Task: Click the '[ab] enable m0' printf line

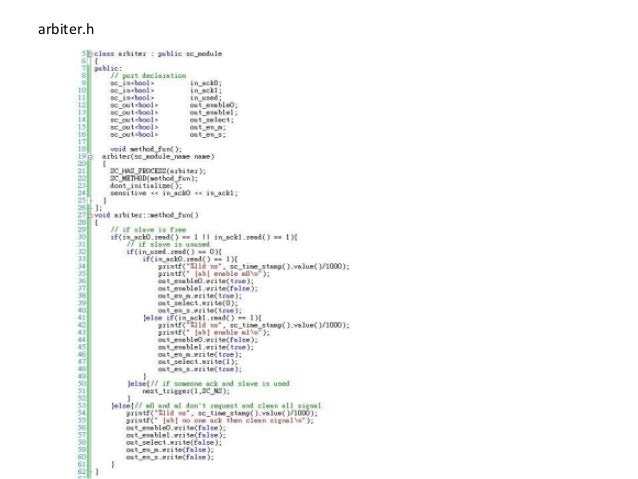Action: point(214,274)
